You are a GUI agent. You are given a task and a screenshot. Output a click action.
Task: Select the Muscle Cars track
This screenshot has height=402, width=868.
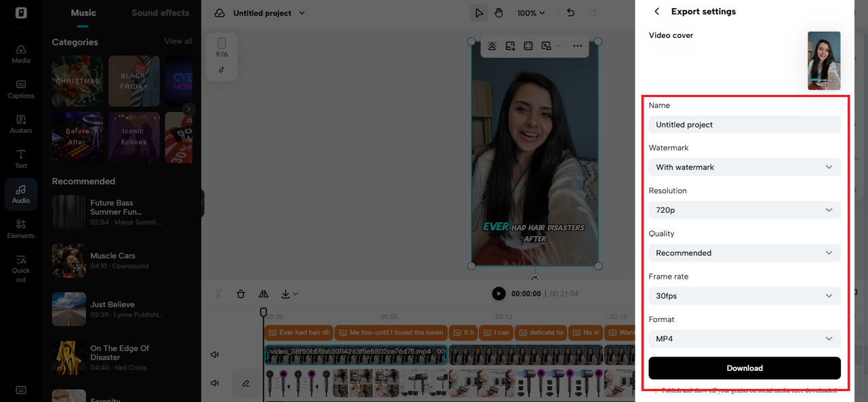(122, 261)
